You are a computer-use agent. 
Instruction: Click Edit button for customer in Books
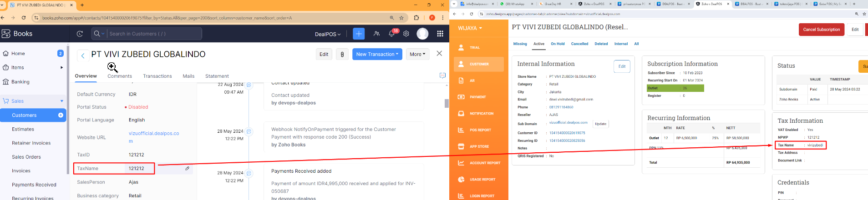pos(324,54)
